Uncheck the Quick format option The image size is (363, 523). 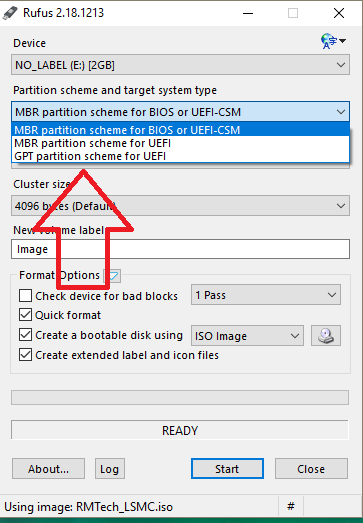coord(25,315)
